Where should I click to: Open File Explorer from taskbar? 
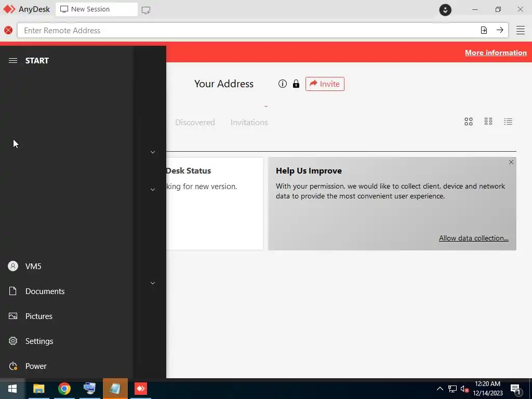pyautogui.click(x=38, y=389)
